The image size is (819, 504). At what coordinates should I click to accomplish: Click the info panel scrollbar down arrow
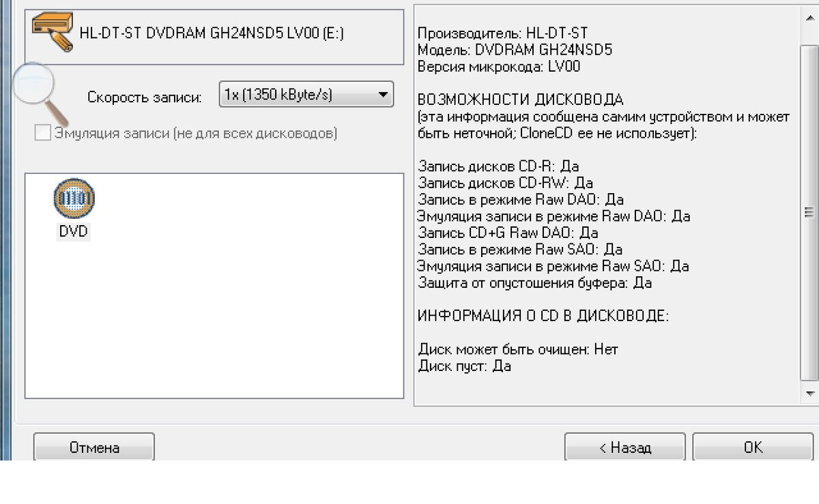coord(809,394)
